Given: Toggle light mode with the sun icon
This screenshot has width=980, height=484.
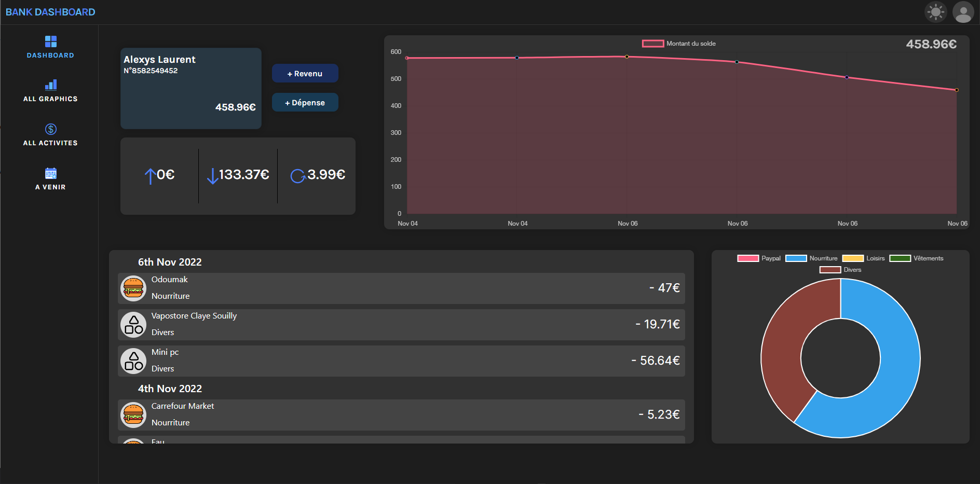Looking at the screenshot, I should [x=935, y=12].
